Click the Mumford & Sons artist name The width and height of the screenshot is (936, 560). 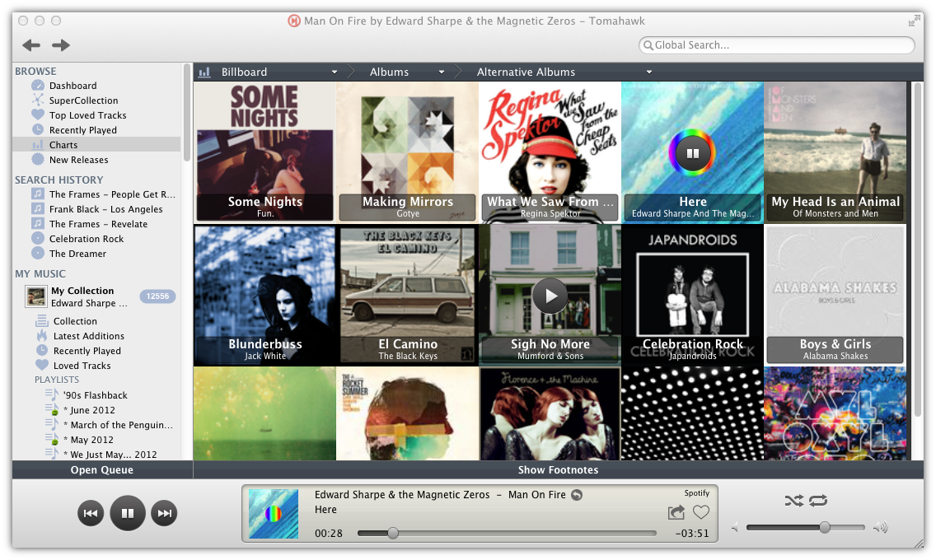550,356
